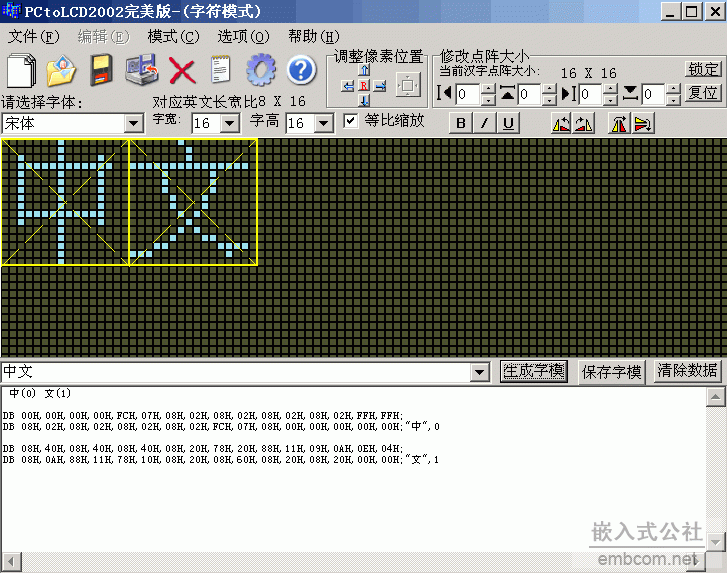Flip glyph horizontally

(619, 123)
